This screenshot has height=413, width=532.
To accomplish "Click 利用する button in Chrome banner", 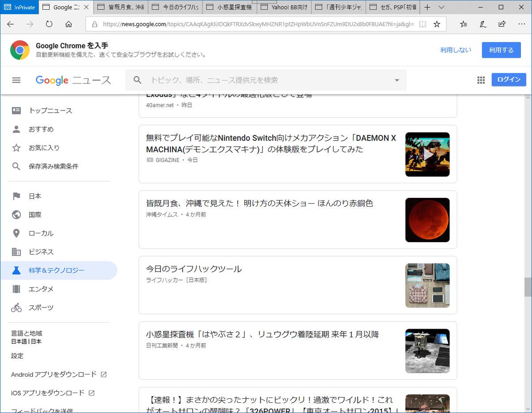I will point(501,50).
